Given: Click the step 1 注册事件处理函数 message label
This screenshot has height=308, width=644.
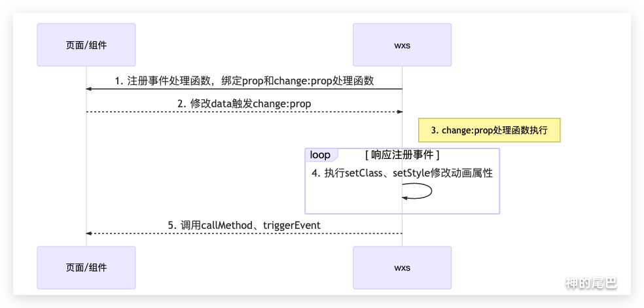Looking at the screenshot, I should (x=244, y=81).
